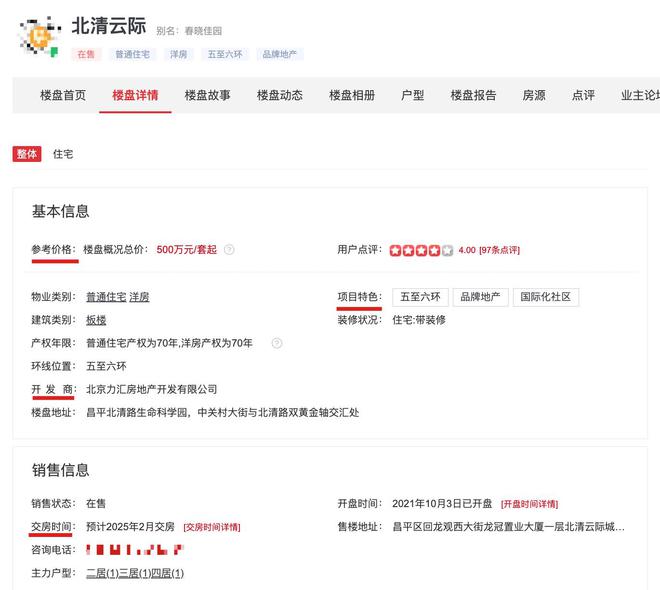
Task: Click the 品牌地产 project feature tag
Action: point(481,297)
